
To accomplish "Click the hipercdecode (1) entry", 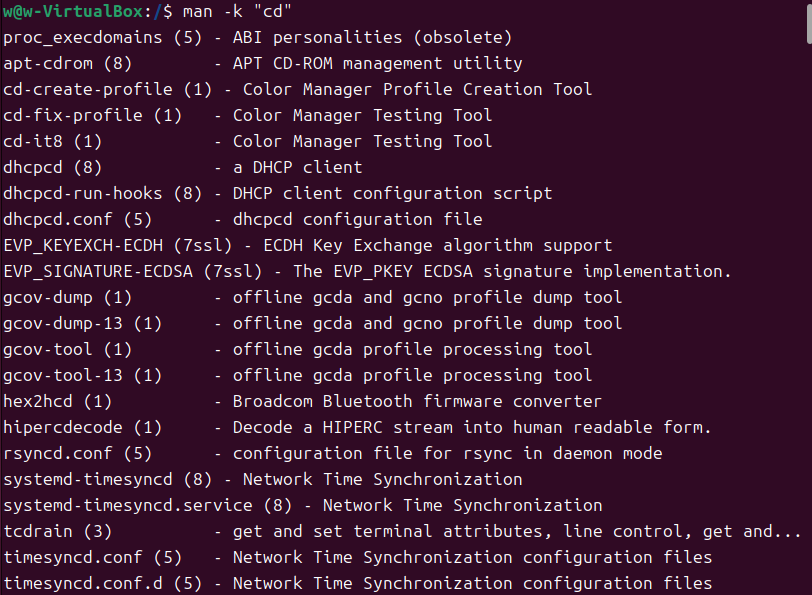I will (x=82, y=427).
